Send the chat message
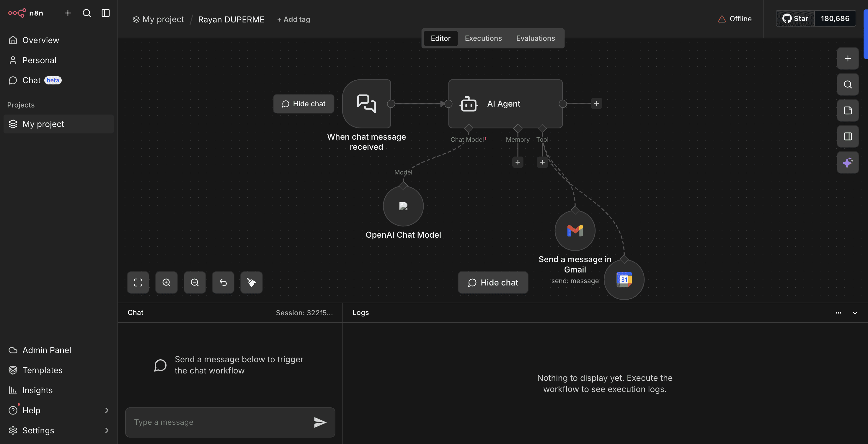The height and width of the screenshot is (444, 868). coord(320,422)
